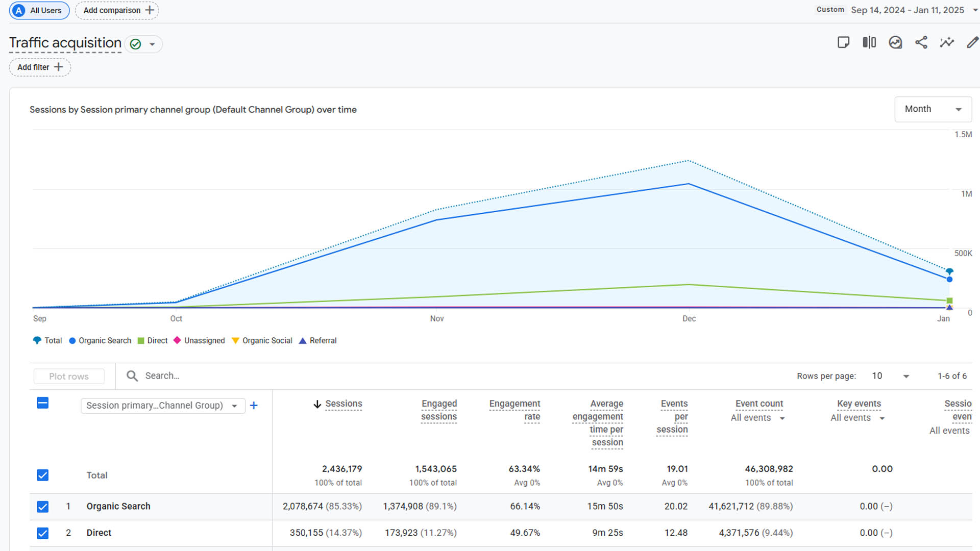Sort by Engagement rate column header
980x551 pixels.
pyautogui.click(x=514, y=410)
